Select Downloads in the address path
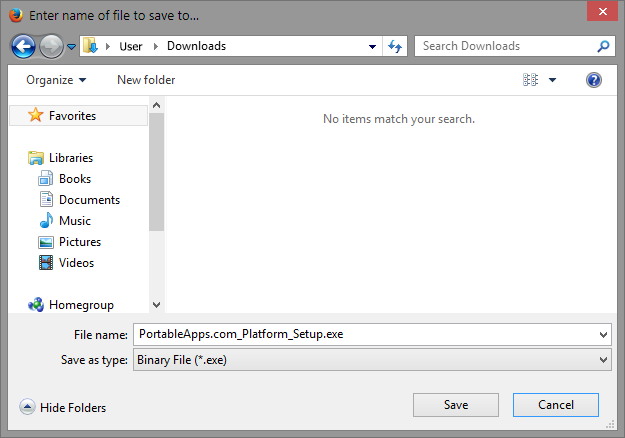The width and height of the screenshot is (625, 438). click(196, 46)
